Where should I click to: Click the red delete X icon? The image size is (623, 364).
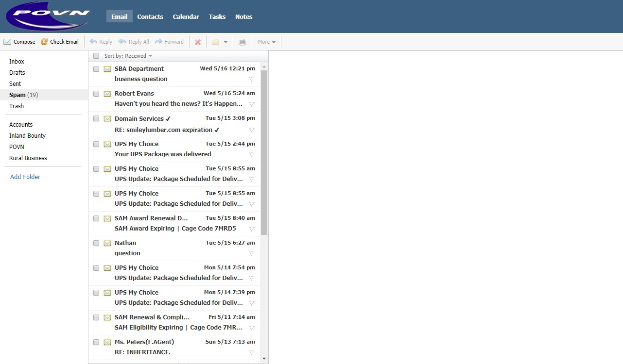coord(198,42)
